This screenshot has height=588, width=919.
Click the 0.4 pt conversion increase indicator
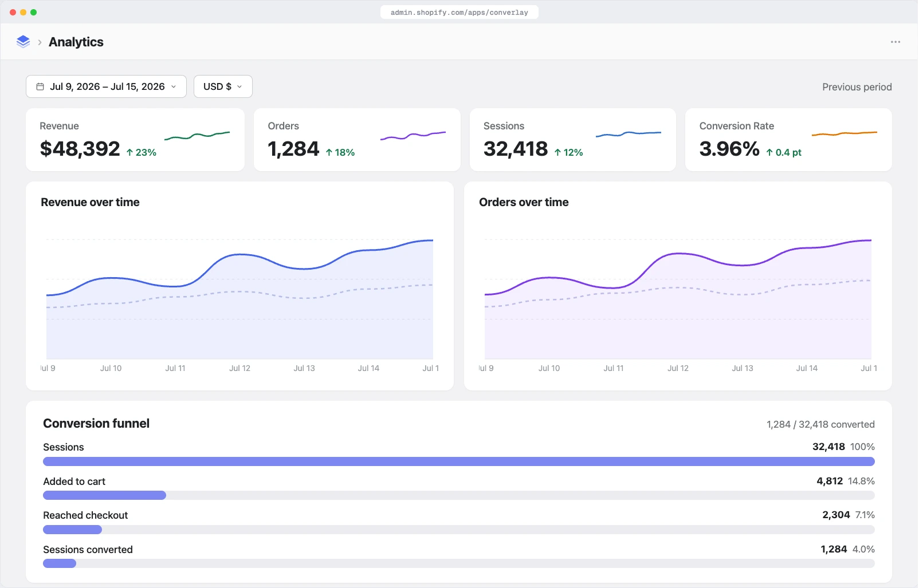click(784, 152)
